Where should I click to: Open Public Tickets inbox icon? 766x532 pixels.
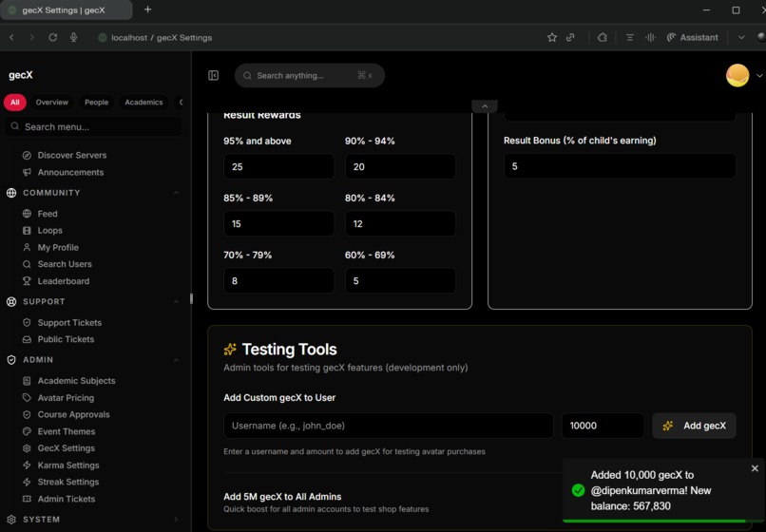[27, 339]
